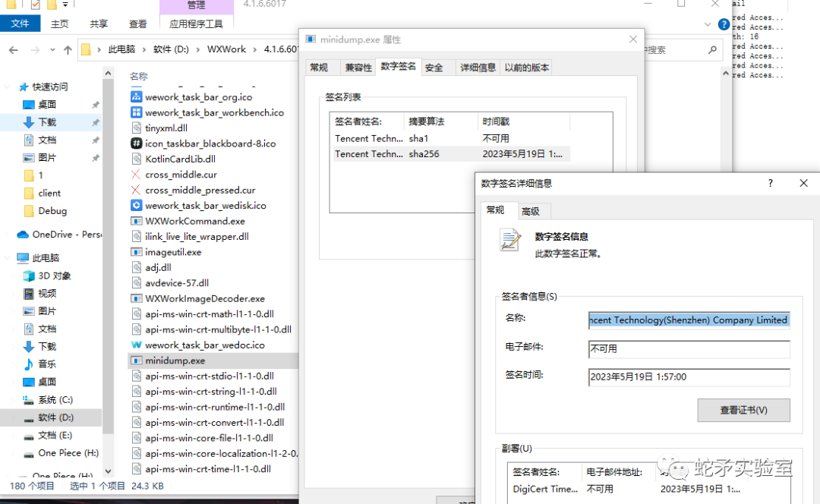Click the wework_task_bar_org.ico file icon

136,96
